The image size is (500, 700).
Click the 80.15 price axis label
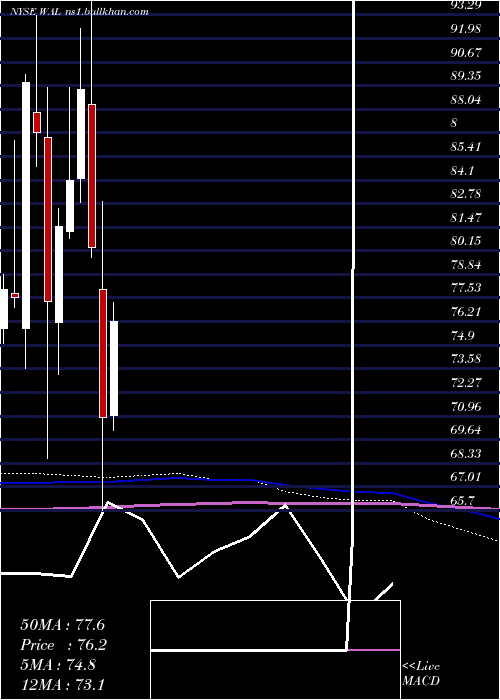pos(466,241)
